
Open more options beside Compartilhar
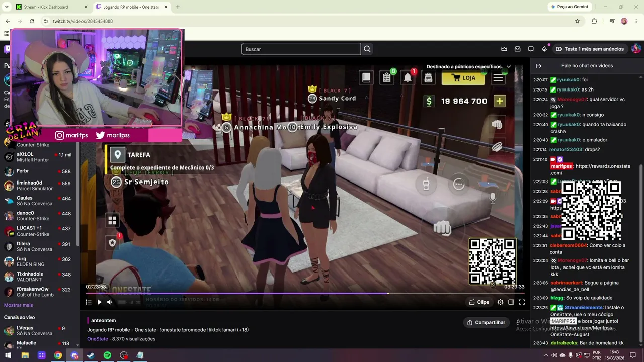pos(518,322)
